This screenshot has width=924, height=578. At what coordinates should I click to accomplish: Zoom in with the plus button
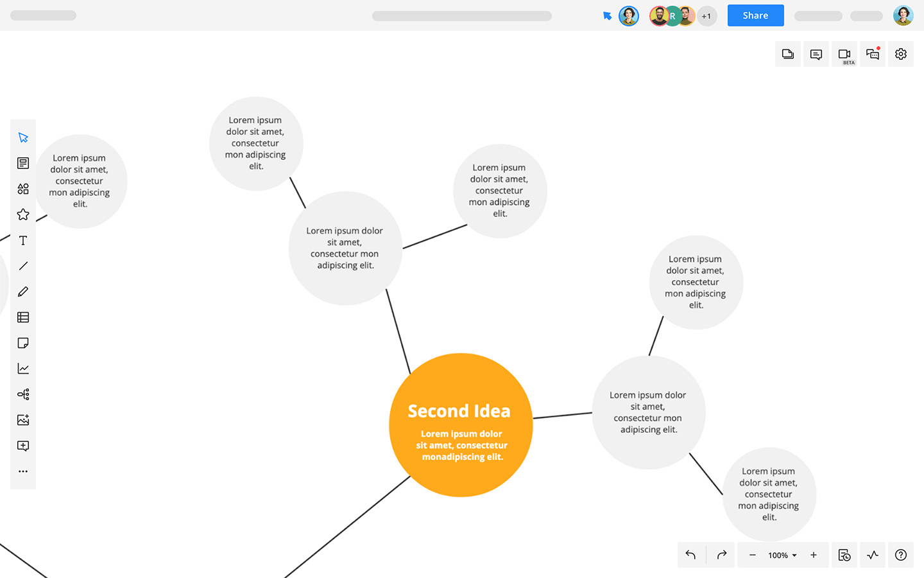(814, 555)
